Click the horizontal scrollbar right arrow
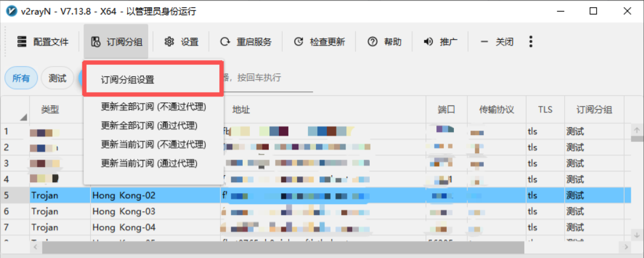This screenshot has width=644, height=258. (x=626, y=247)
